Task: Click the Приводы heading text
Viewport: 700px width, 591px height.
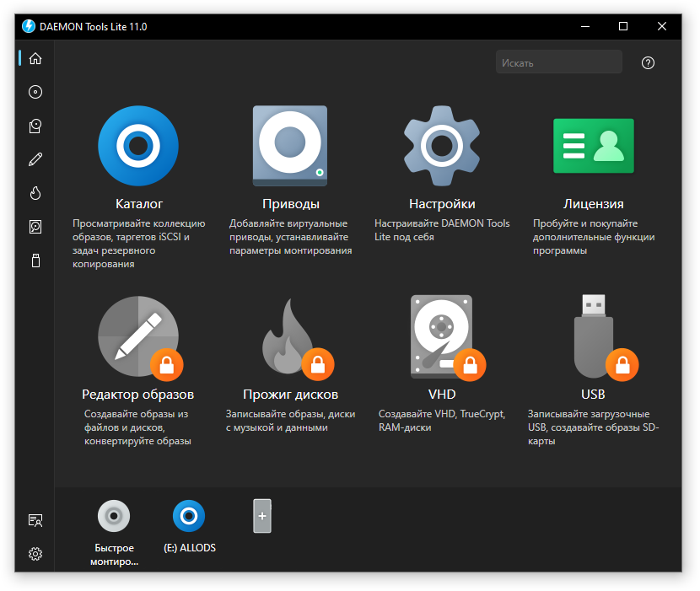Action: 291,204
